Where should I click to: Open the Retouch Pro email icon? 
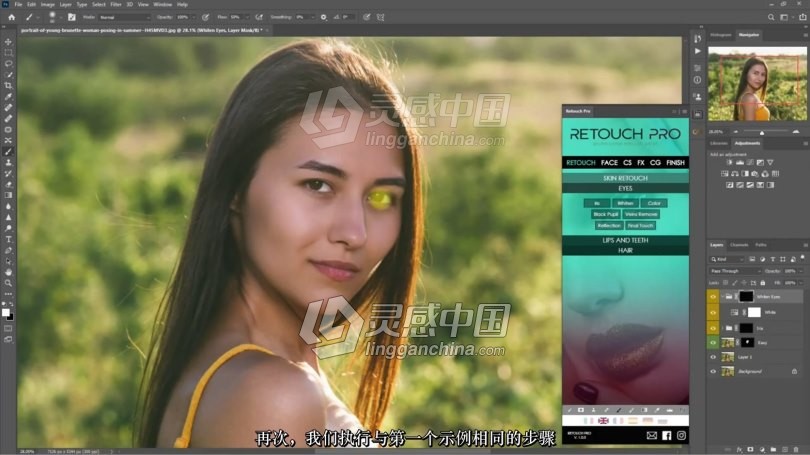click(652, 435)
